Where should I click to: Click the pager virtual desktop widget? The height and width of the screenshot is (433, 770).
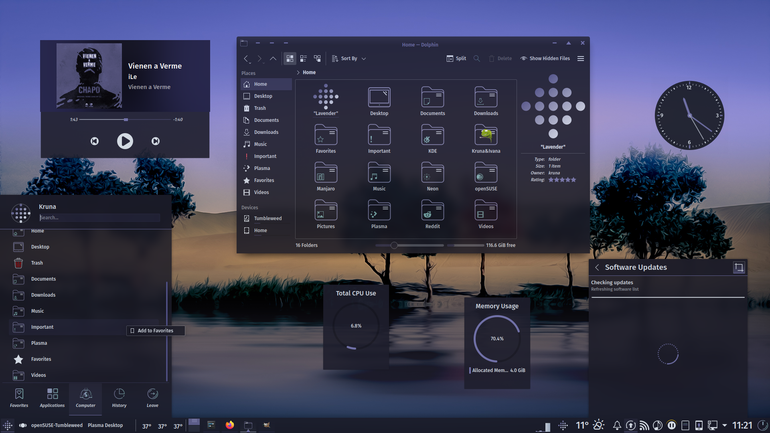194,425
